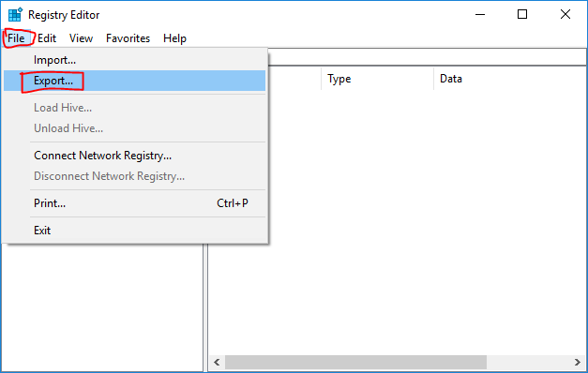Maximize the Registry Editor window
This screenshot has width=588, height=373.
522,15
